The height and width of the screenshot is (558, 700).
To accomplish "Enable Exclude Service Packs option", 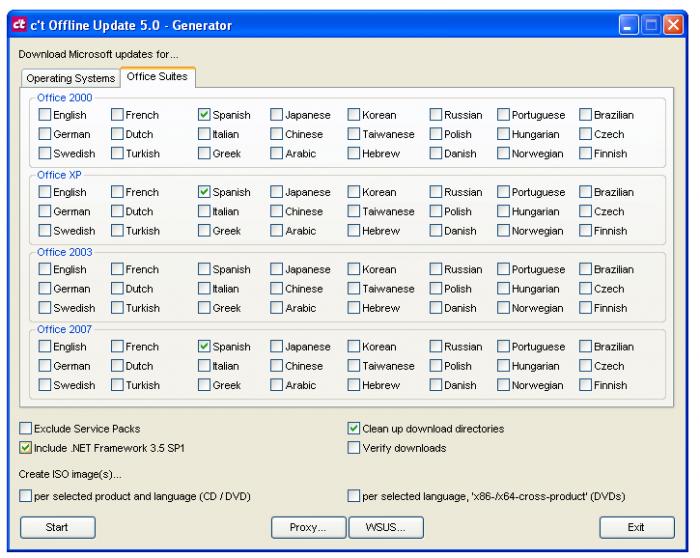I will coord(26,429).
